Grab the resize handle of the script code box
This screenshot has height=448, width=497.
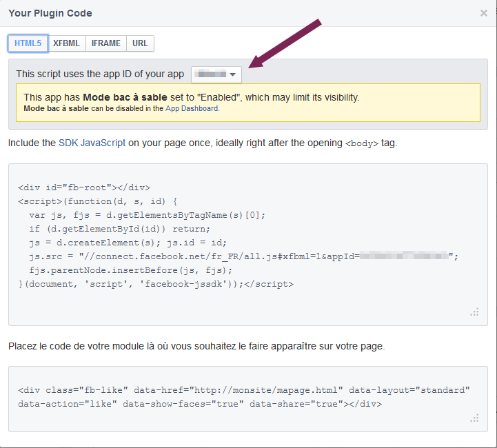[474, 312]
